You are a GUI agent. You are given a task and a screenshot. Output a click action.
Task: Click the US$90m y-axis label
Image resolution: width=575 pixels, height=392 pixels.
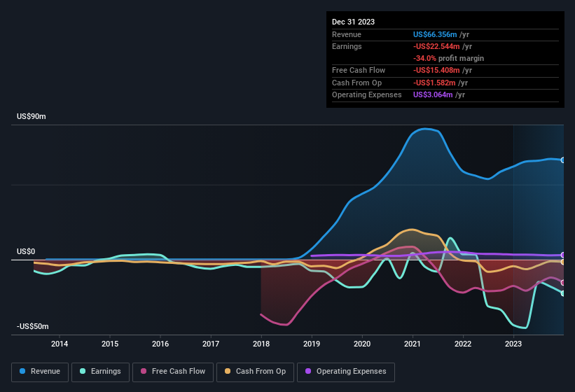point(32,116)
